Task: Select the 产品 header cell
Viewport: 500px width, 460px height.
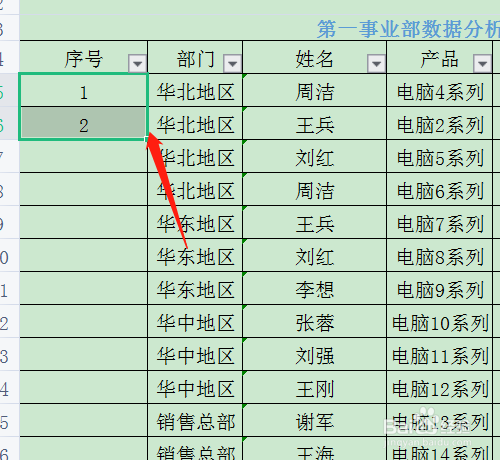Action: [440, 57]
